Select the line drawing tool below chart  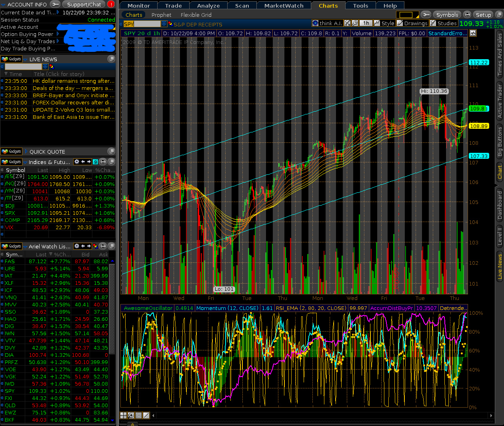tap(146, 415)
